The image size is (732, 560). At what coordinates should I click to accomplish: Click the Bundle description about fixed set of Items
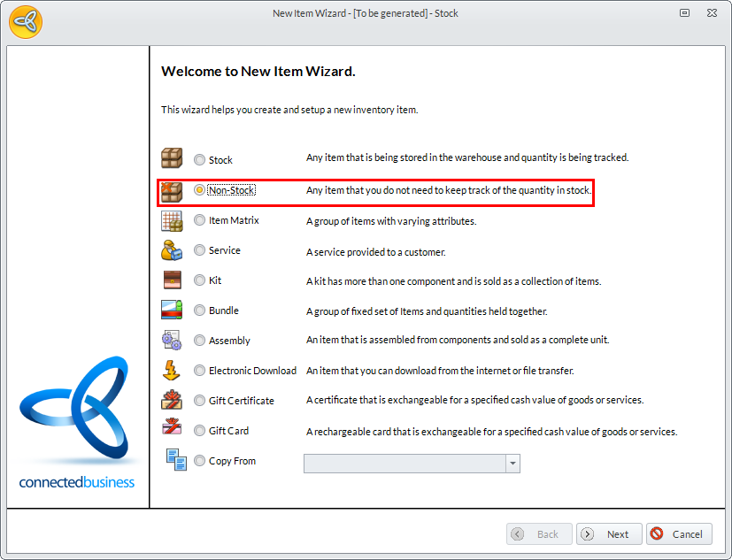427,311
